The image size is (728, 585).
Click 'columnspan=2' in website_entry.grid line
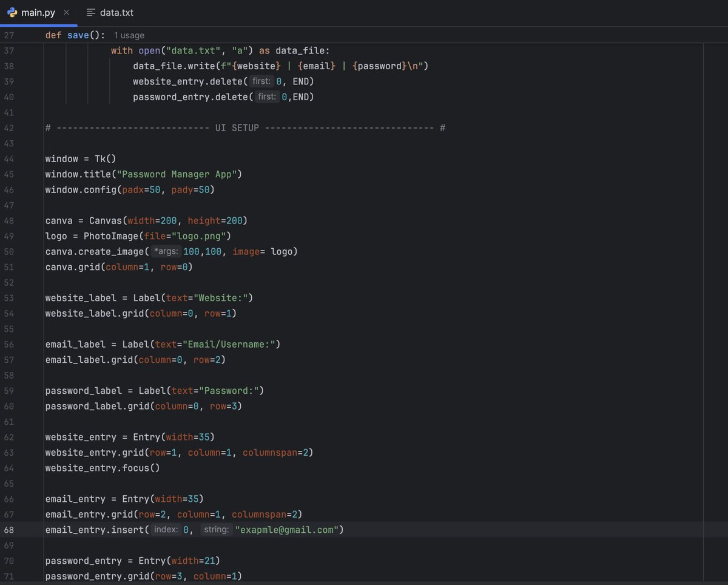point(275,453)
